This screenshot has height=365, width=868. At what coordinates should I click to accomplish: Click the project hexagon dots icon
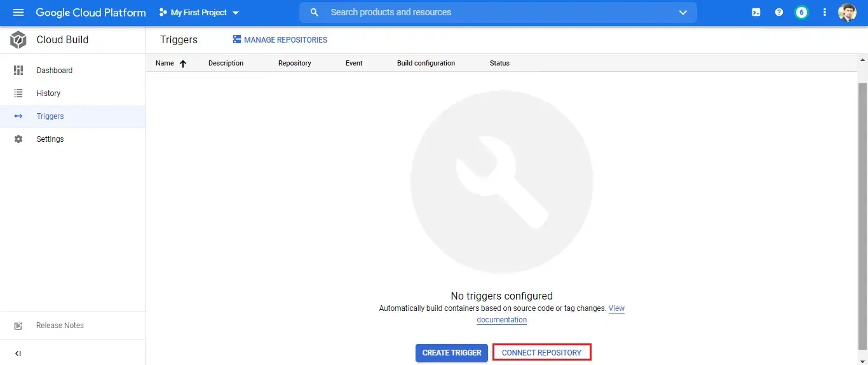[x=163, y=13]
